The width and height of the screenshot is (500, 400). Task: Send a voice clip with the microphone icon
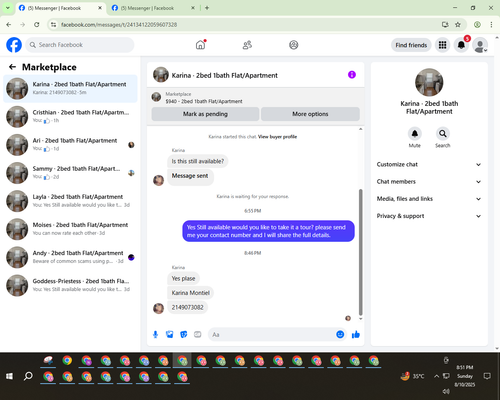[155, 334]
